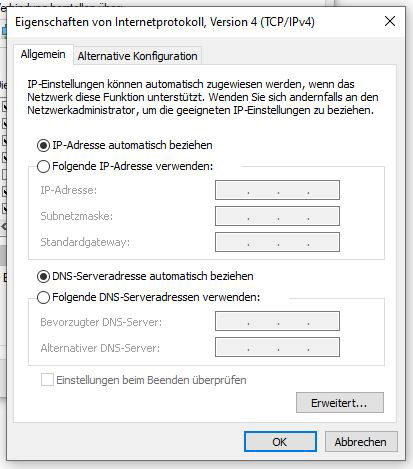The width and height of the screenshot is (413, 469).
Task: Click the first octet of Subnetzmaske field
Action: pyautogui.click(x=232, y=216)
